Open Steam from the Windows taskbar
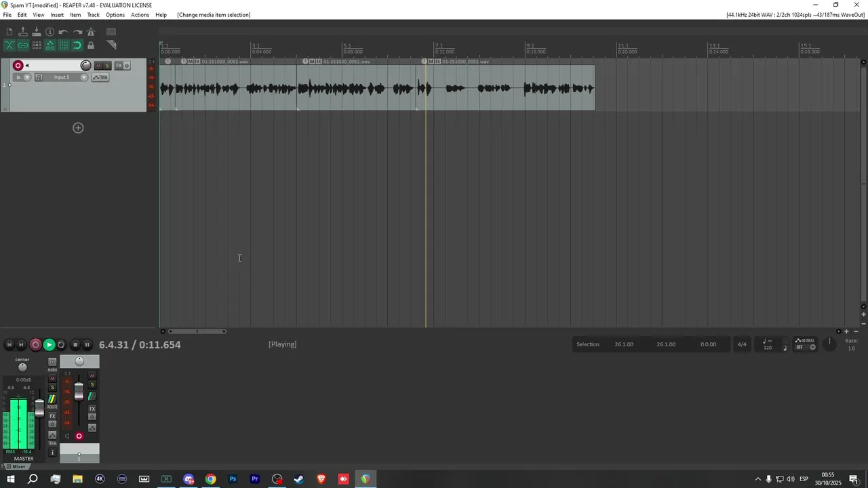Image resolution: width=868 pixels, height=488 pixels. click(x=299, y=479)
